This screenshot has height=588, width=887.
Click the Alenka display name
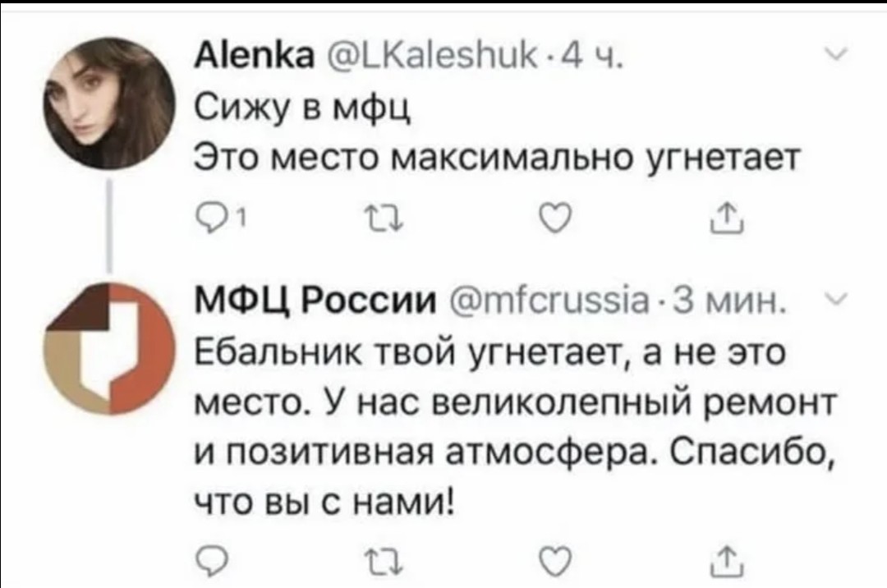(249, 60)
